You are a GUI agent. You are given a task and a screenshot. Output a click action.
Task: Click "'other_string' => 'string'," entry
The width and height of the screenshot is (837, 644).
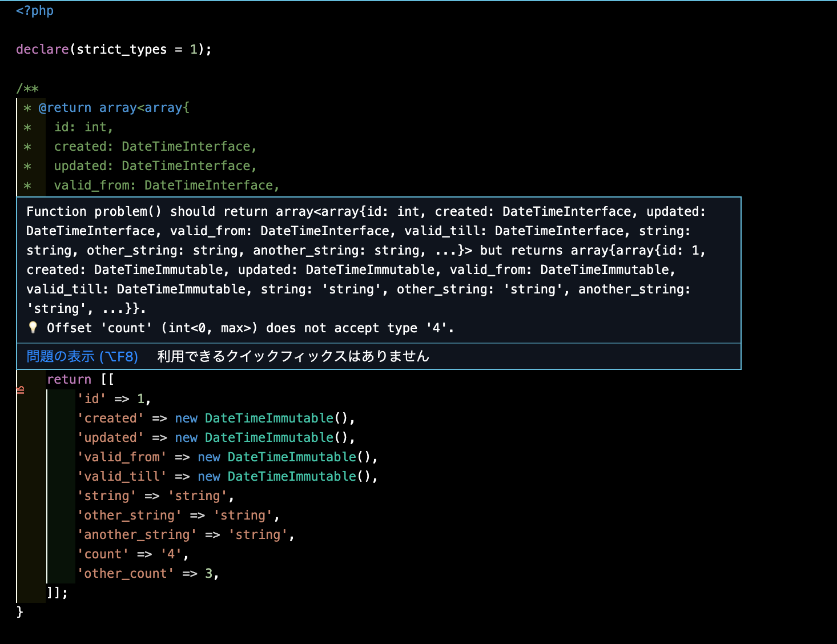click(x=178, y=516)
